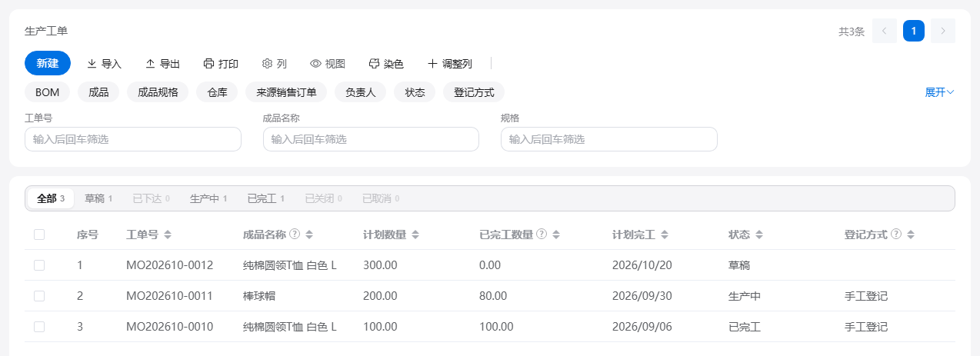Click the 调整列 plus icon button
This screenshot has width=980, height=356.
[x=450, y=64]
